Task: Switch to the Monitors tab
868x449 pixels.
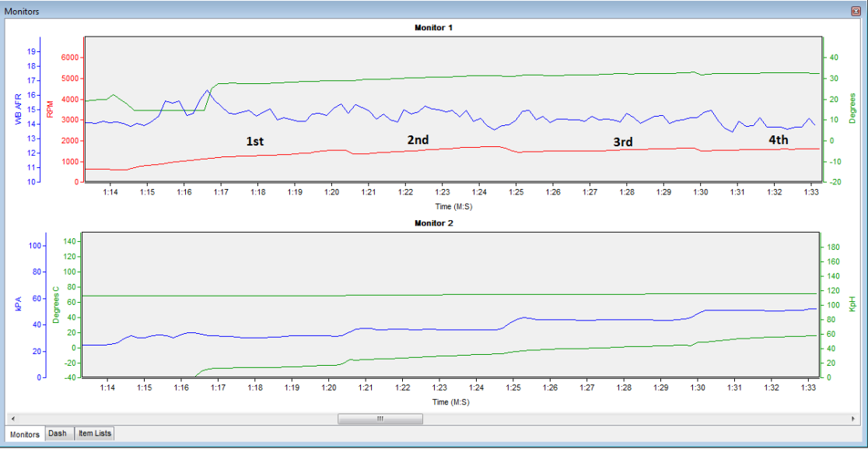Action: (26, 435)
